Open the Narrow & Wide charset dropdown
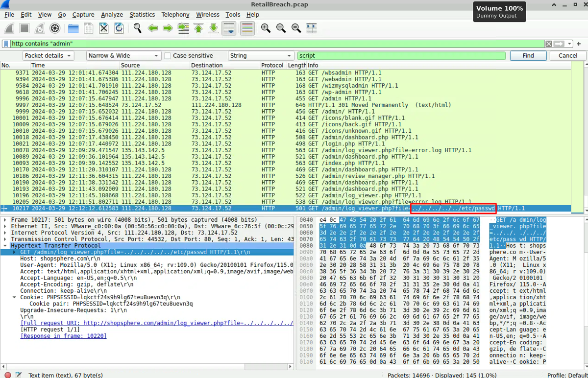The width and height of the screenshot is (588, 378). pos(123,56)
